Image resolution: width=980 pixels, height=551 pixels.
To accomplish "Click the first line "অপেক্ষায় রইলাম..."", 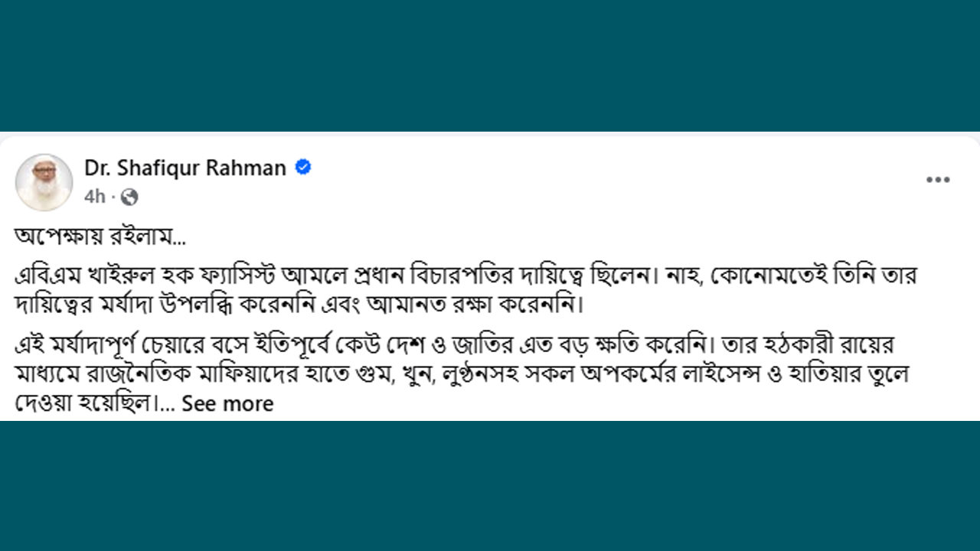I will [x=100, y=236].
